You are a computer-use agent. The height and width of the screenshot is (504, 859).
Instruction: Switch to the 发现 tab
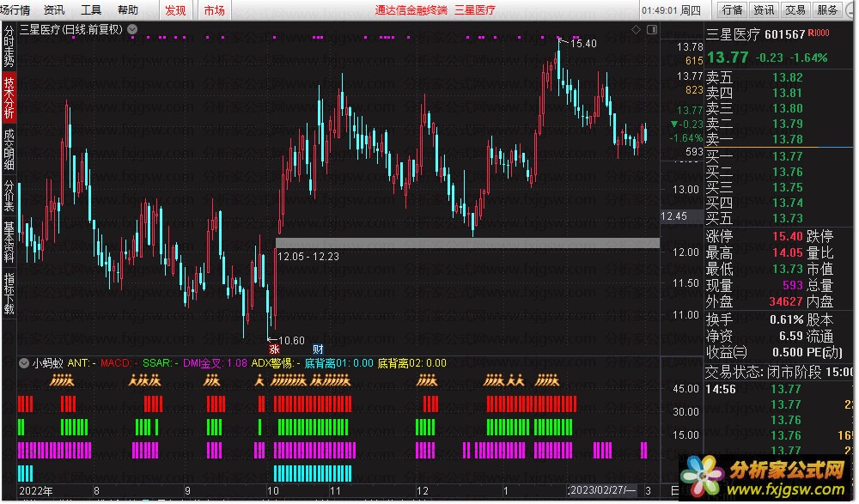click(175, 9)
